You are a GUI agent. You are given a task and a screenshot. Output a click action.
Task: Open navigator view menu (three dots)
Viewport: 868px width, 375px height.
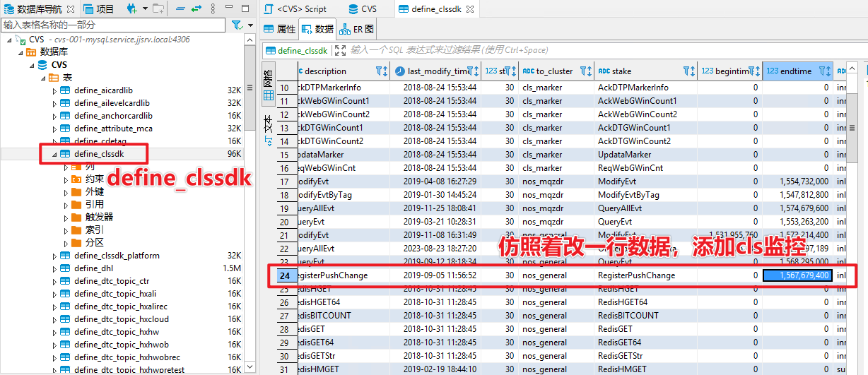213,8
